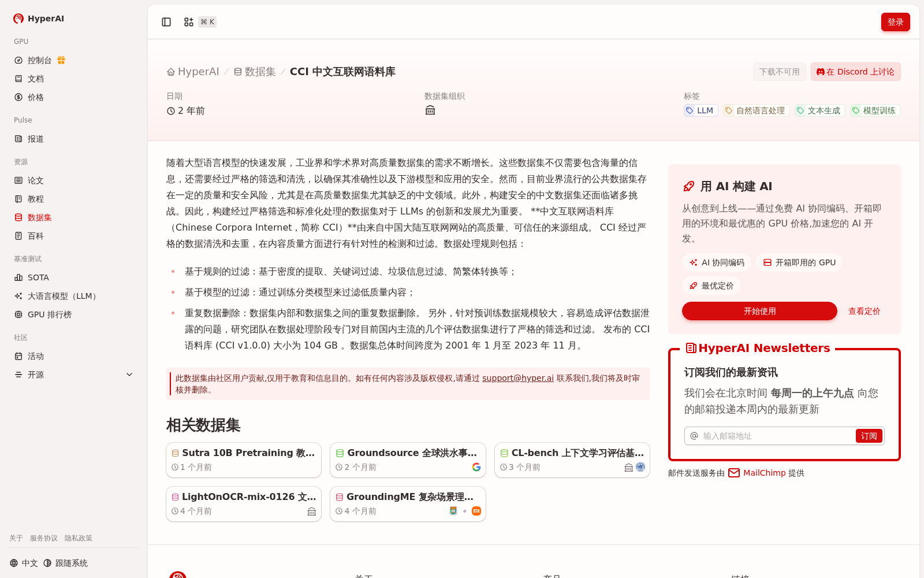Click the Xiaomi icon on GroundingME card
Viewport: 924px width, 578px height.
(x=476, y=511)
